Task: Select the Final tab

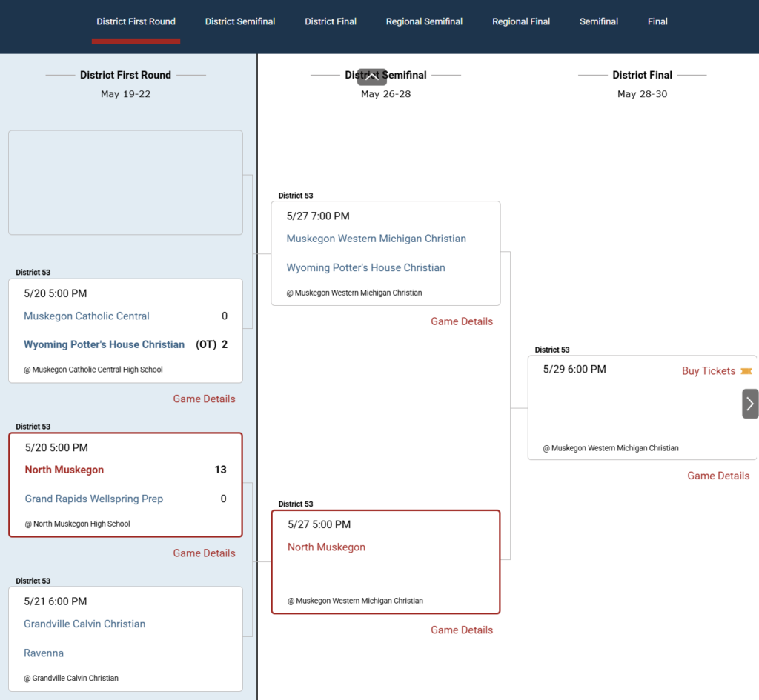Action: point(657,21)
